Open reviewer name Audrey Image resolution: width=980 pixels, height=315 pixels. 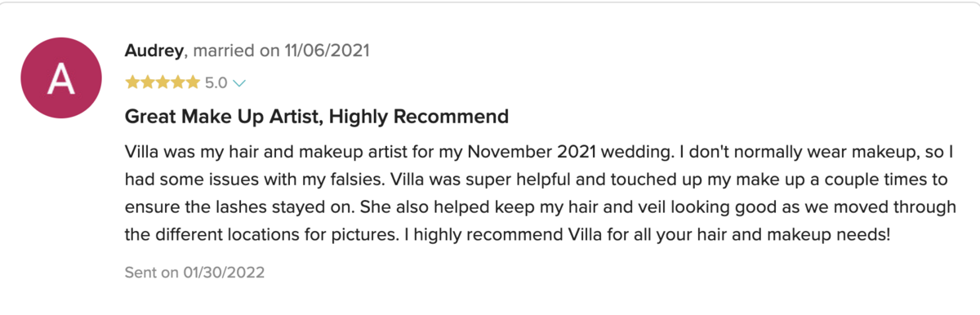pyautogui.click(x=155, y=51)
